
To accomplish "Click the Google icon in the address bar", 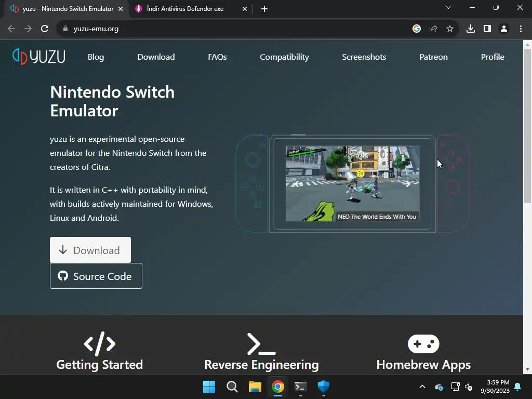I will click(x=417, y=29).
